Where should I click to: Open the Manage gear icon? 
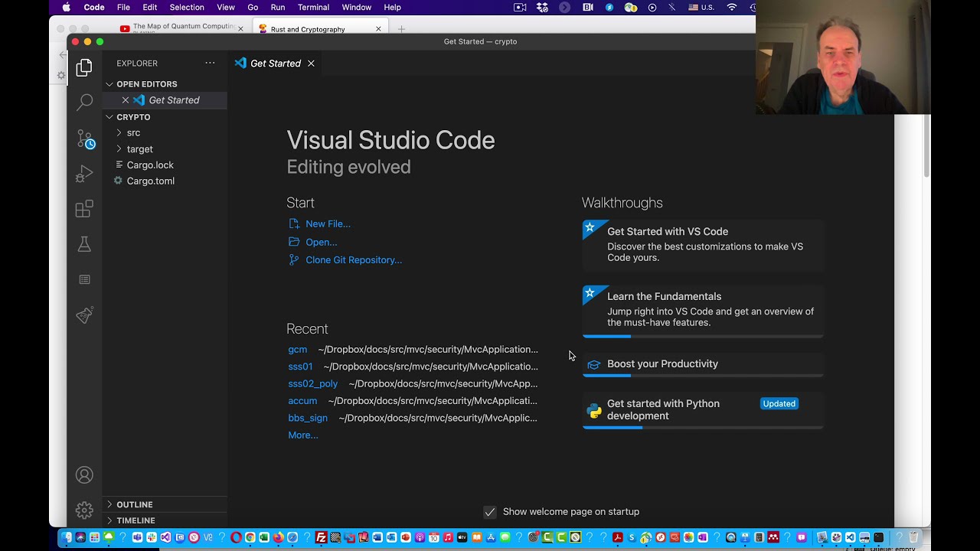84,510
